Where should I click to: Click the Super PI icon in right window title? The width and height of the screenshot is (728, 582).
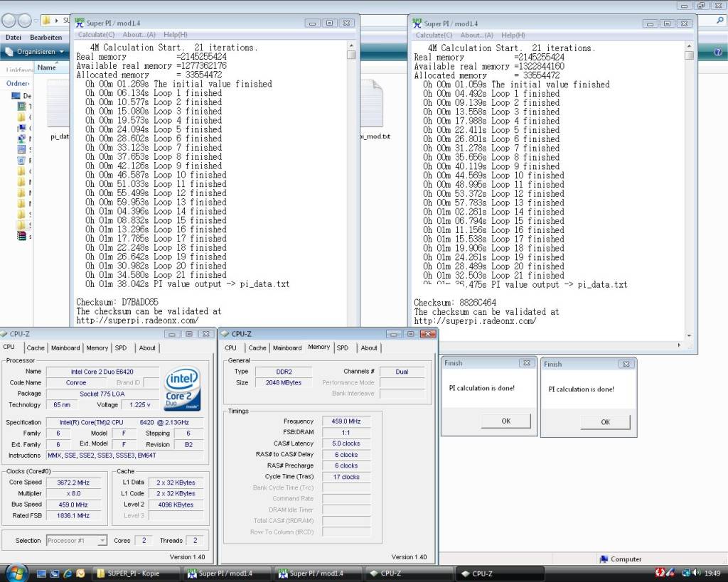pos(417,23)
